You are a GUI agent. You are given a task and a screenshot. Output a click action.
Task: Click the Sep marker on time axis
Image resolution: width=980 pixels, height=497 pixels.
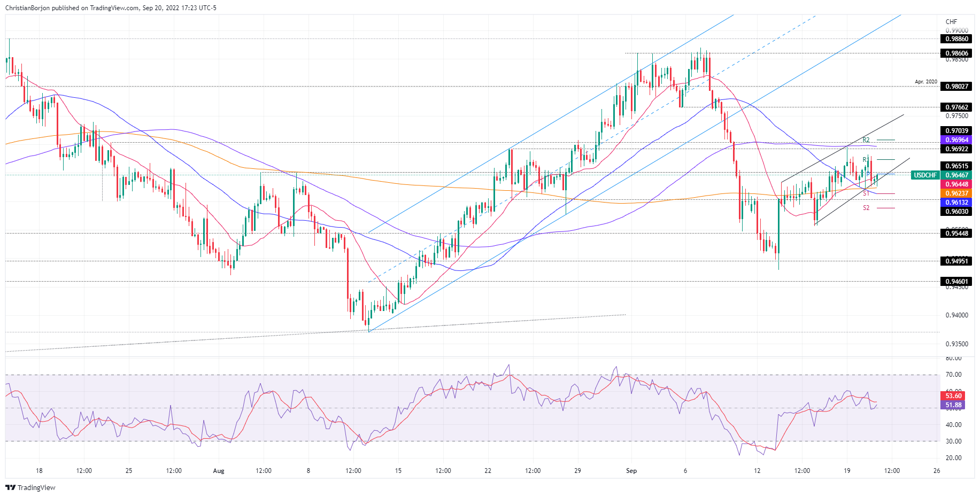(x=631, y=471)
